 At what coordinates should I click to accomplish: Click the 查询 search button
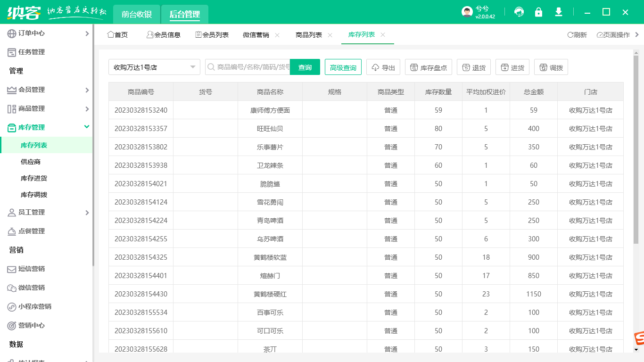click(x=305, y=67)
